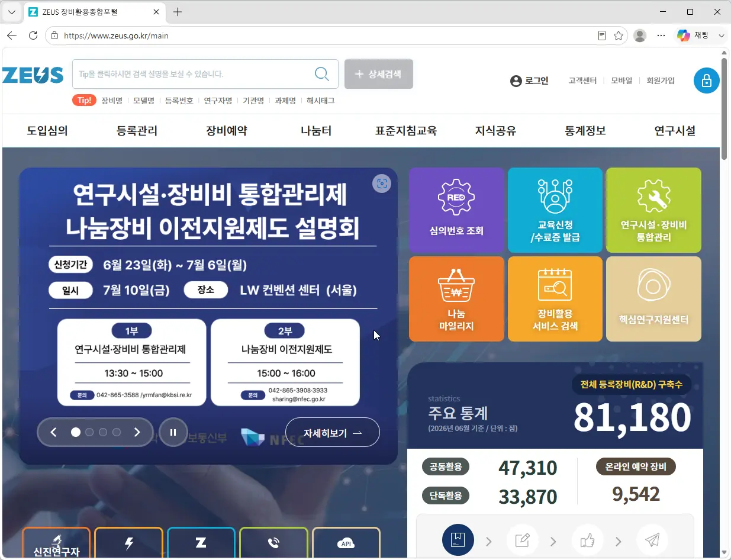731x560 pixels.
Task: Open the browser profile icon
Action: click(640, 36)
